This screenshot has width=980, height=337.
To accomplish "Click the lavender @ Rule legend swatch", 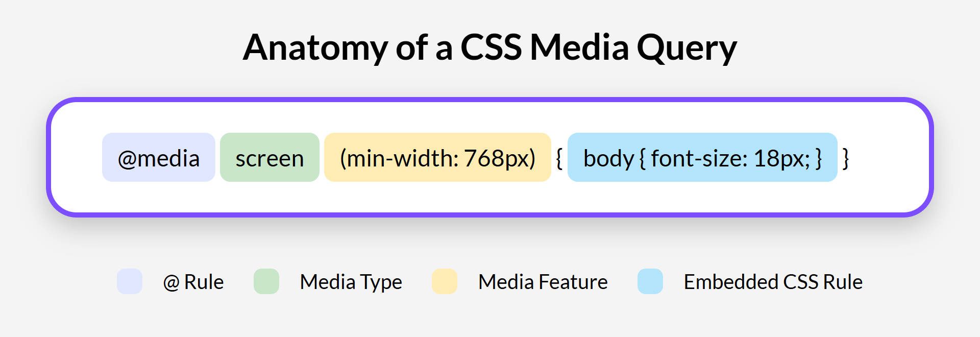I will coord(130,281).
